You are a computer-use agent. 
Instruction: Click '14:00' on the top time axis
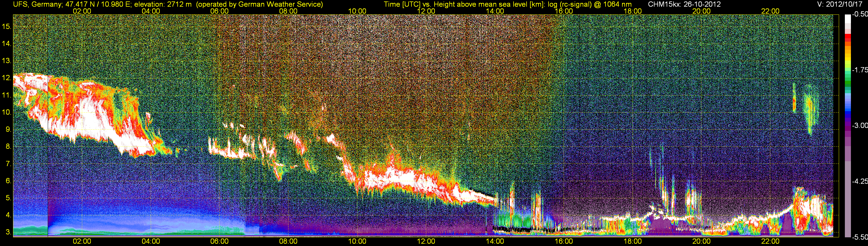click(495, 11)
